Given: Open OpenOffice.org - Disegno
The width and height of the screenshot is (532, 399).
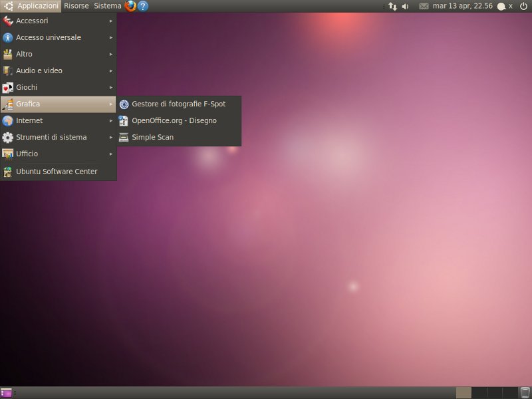Looking at the screenshot, I should pos(174,120).
